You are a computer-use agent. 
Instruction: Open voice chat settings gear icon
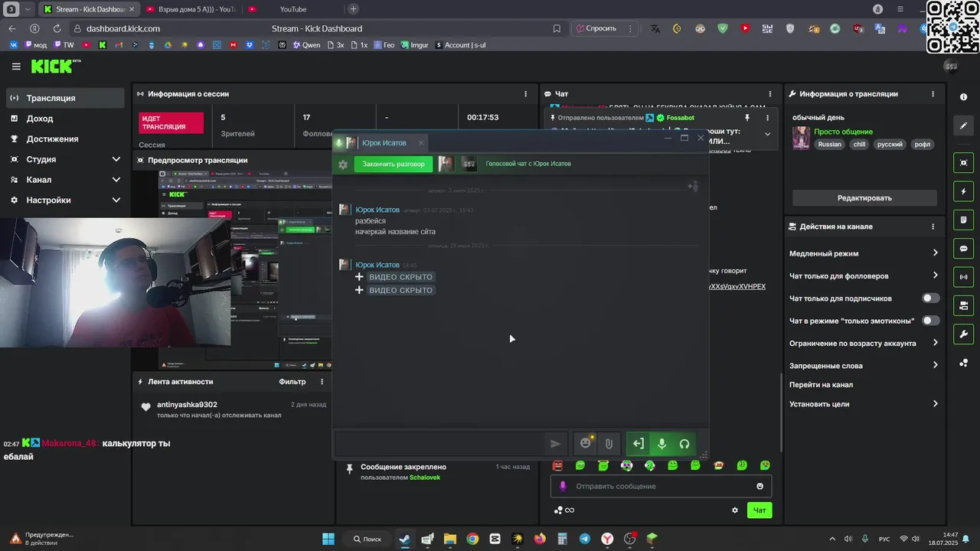coord(343,164)
